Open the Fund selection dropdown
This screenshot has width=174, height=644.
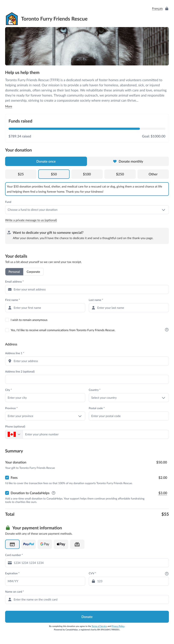click(87, 210)
